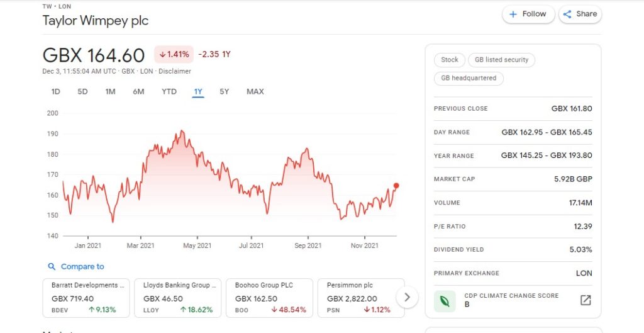Click the Taylor Wimpey plc heading
The width and height of the screenshot is (644, 333).
pyautogui.click(x=96, y=21)
